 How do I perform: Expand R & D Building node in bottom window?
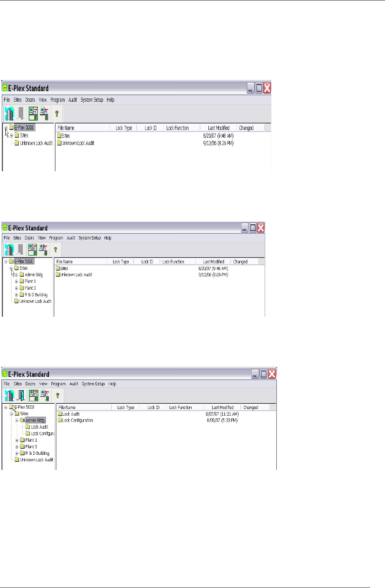(x=17, y=454)
